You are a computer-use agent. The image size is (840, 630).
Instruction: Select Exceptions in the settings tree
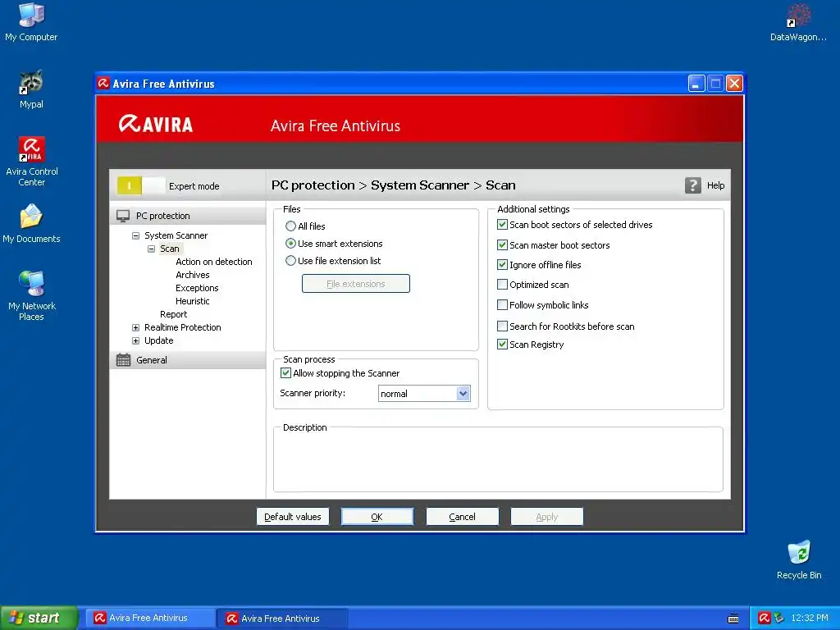197,288
